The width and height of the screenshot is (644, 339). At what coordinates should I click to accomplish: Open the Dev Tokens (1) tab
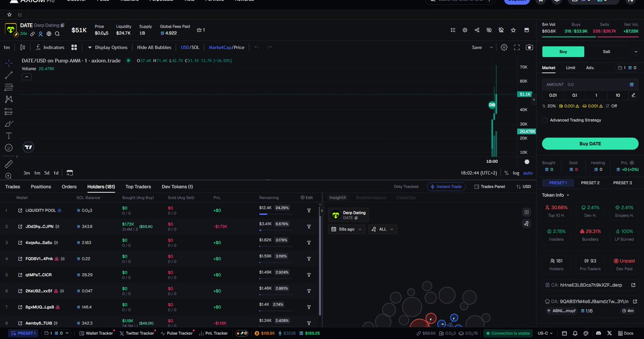point(177,186)
